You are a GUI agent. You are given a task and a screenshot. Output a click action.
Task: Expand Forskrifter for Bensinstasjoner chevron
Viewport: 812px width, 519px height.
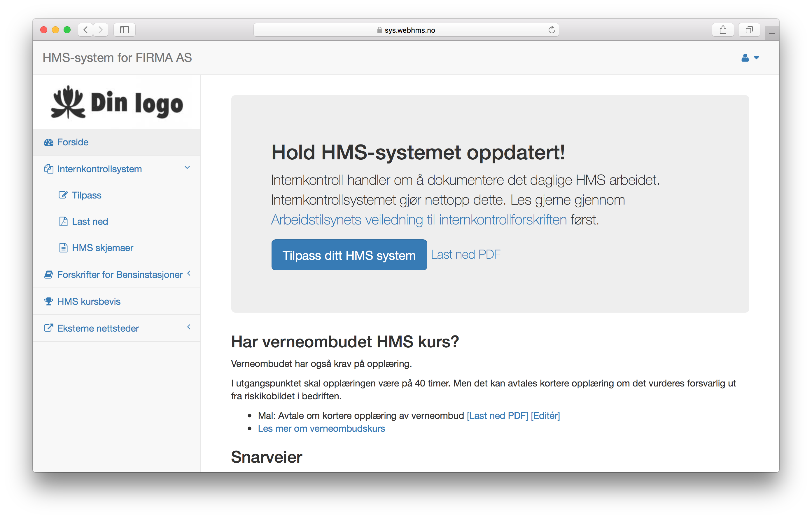[x=189, y=273]
